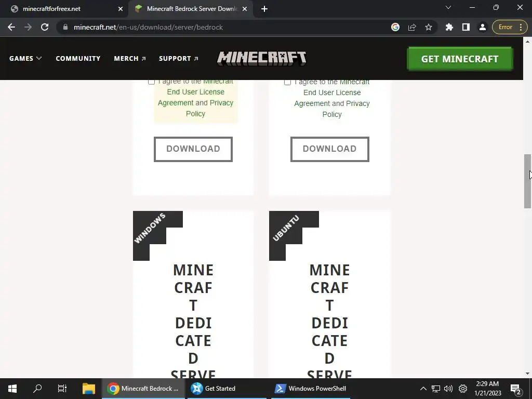Close the minecraftforfreex.net tab
Viewport: 532px width, 399px height.
[x=121, y=9]
